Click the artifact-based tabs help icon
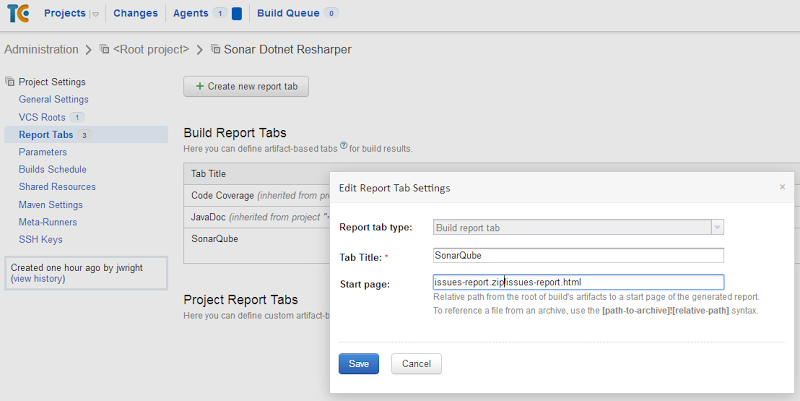Screen dimensions: 800x401 pyautogui.click(x=343, y=146)
